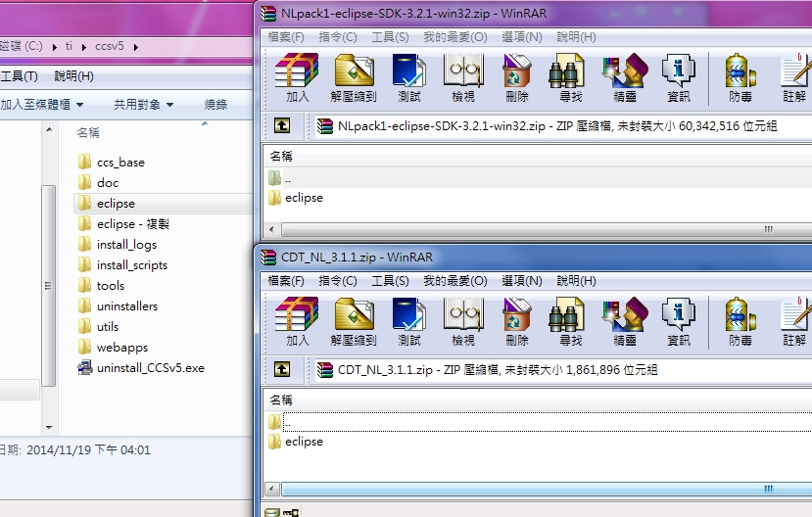Click Wizard (精靈) icon in CDT_NL WinRAR window

pos(625,321)
